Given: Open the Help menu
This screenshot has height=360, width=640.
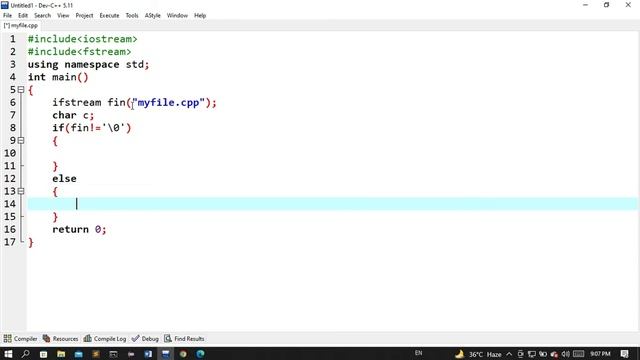Looking at the screenshot, I should (x=200, y=16).
